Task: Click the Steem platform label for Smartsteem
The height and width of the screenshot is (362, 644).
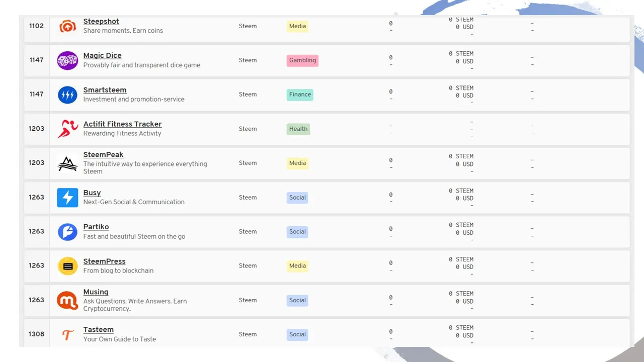Action: pos(248,95)
